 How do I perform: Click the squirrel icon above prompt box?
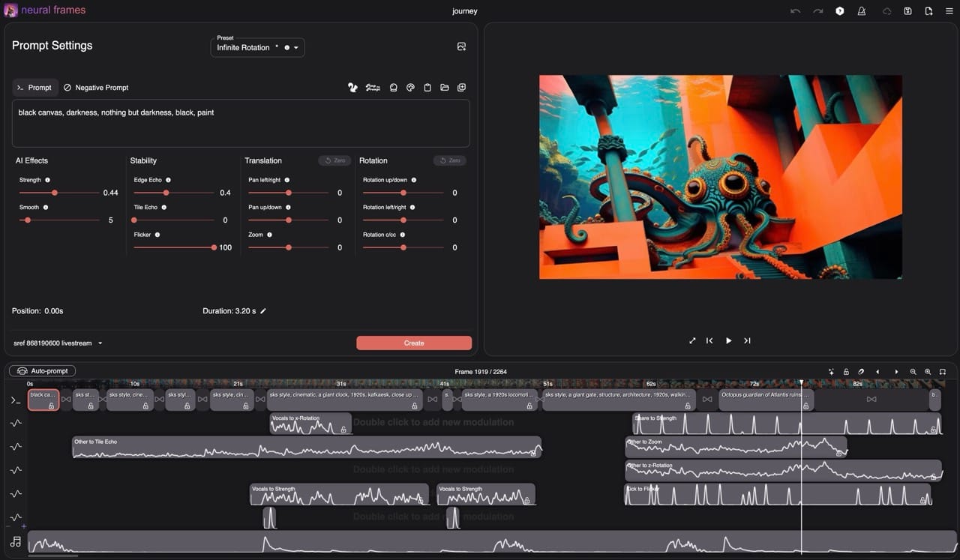click(x=352, y=88)
